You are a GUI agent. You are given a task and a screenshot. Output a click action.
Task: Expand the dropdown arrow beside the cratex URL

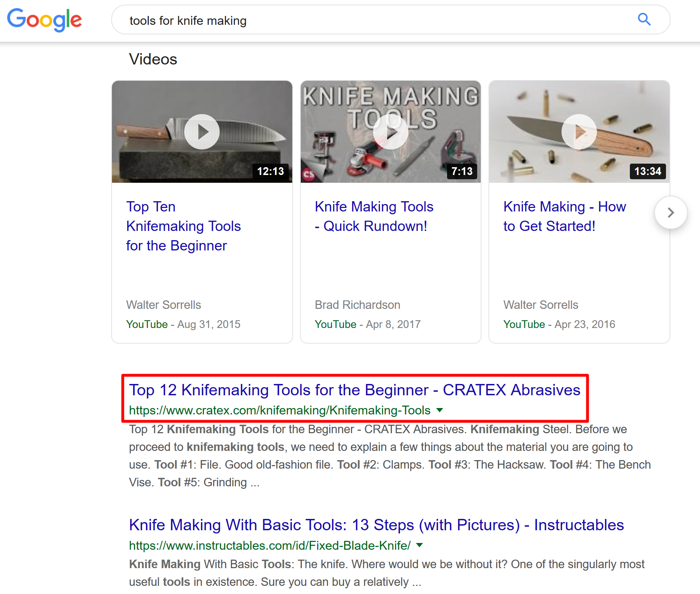tap(440, 410)
